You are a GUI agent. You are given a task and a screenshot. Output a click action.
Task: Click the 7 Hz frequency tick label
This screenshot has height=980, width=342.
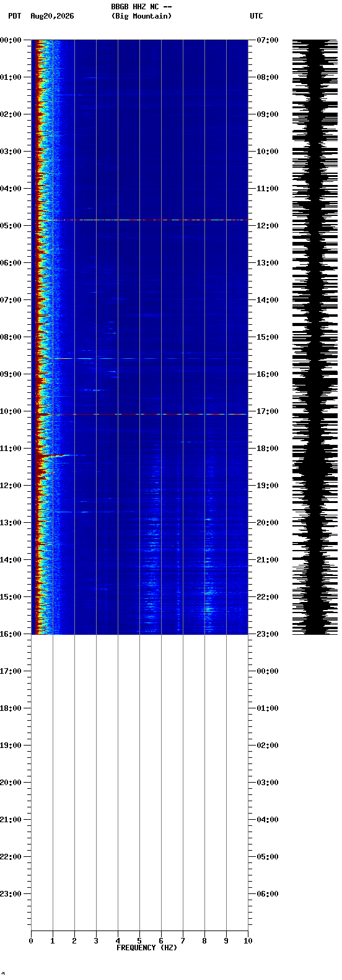tap(183, 941)
